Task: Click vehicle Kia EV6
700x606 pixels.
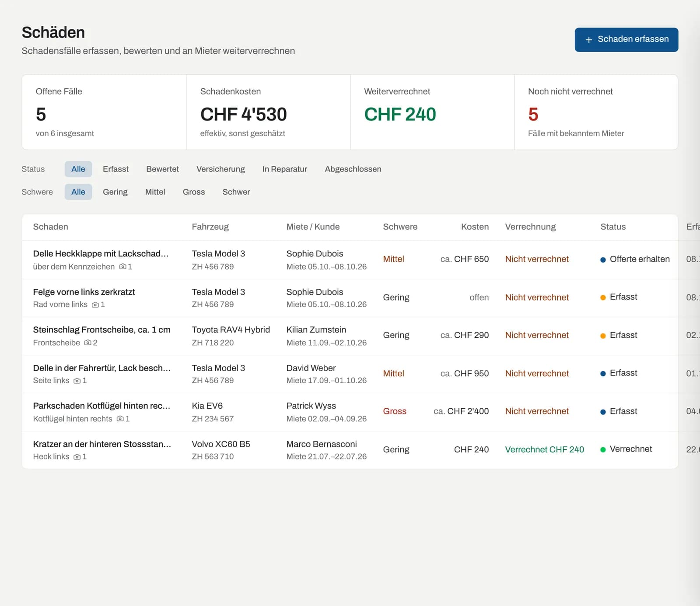Action: [x=207, y=406]
